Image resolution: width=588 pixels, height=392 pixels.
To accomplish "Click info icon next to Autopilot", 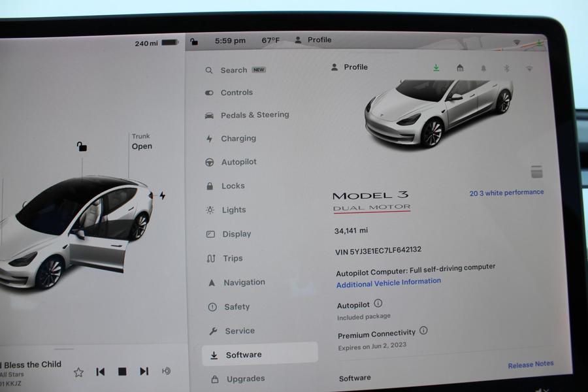I will (378, 304).
